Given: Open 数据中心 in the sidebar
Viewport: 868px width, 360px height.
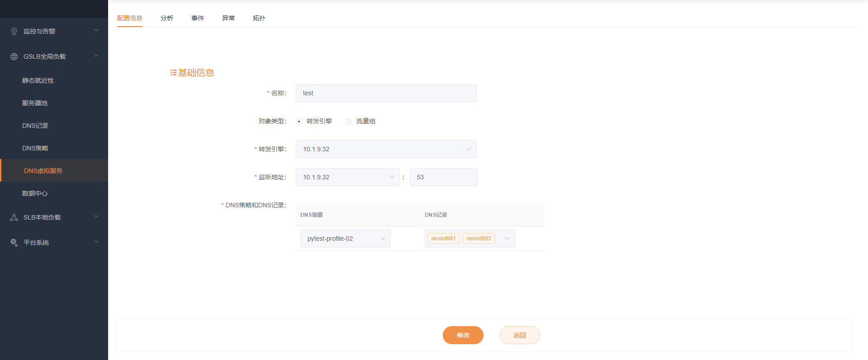Looking at the screenshot, I should (x=54, y=193).
